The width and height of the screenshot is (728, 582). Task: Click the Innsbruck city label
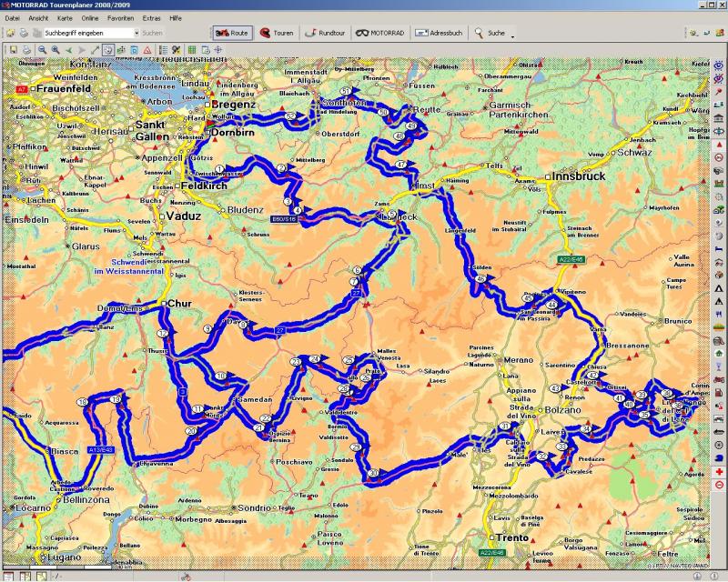tap(579, 176)
